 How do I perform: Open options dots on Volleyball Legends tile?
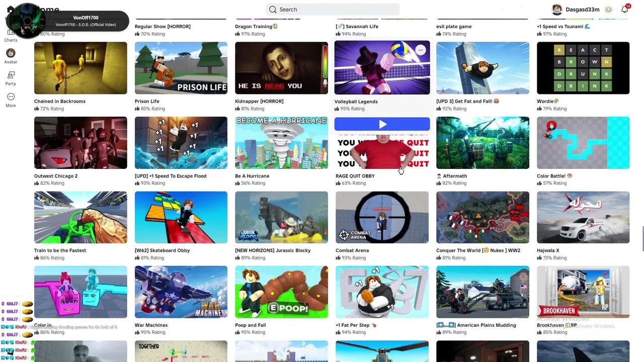(421, 50)
